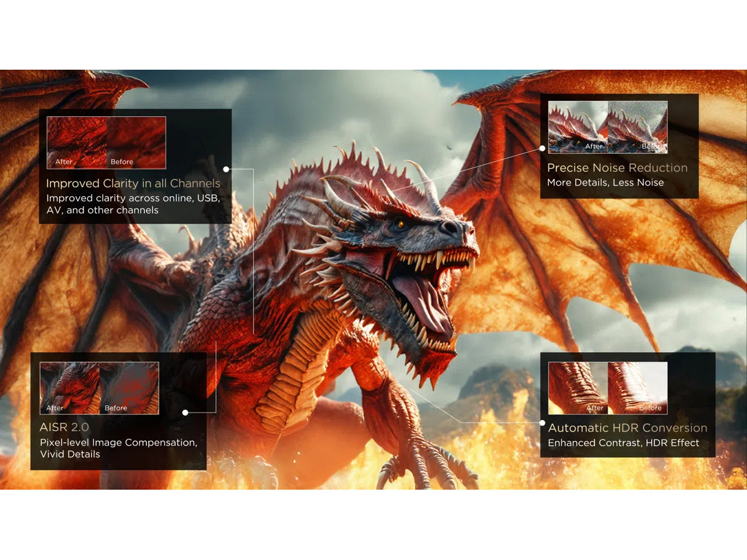Click the callout dot near Precise Noise Reduction

(x=543, y=148)
